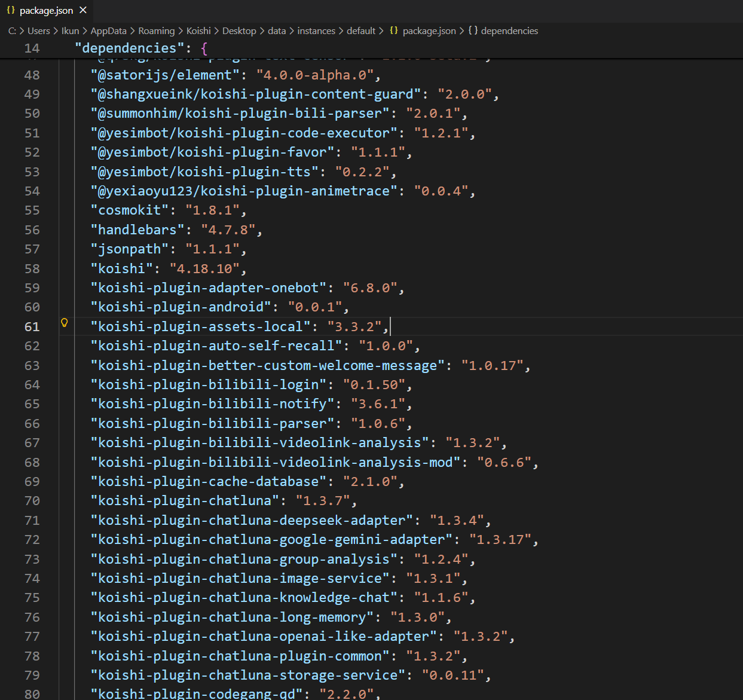Click the lightbulb code action on line 61

pyautogui.click(x=65, y=323)
